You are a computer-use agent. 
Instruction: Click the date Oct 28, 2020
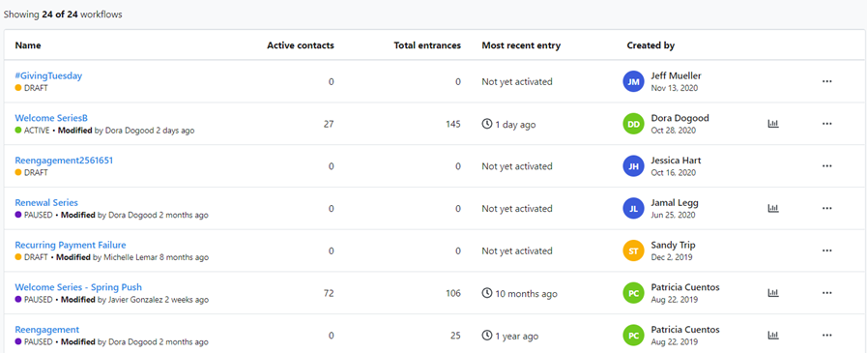(x=674, y=131)
